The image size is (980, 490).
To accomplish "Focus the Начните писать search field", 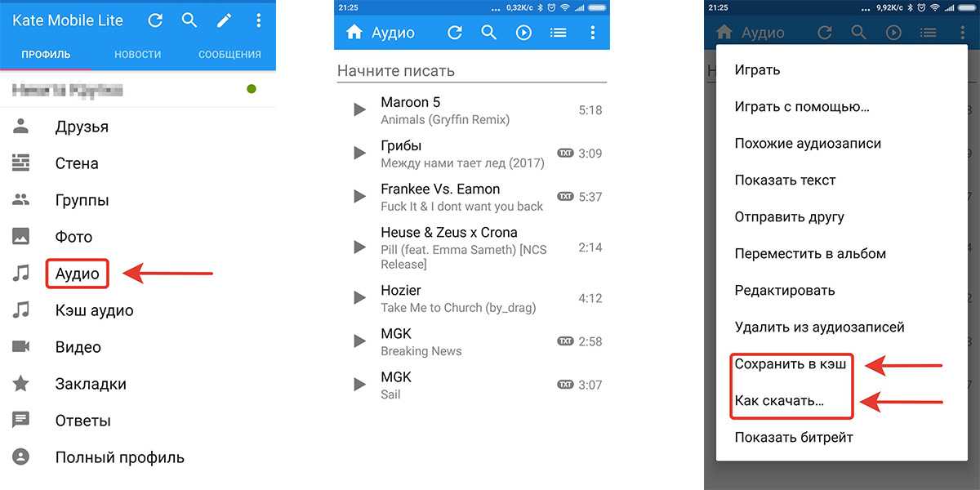I will [472, 71].
